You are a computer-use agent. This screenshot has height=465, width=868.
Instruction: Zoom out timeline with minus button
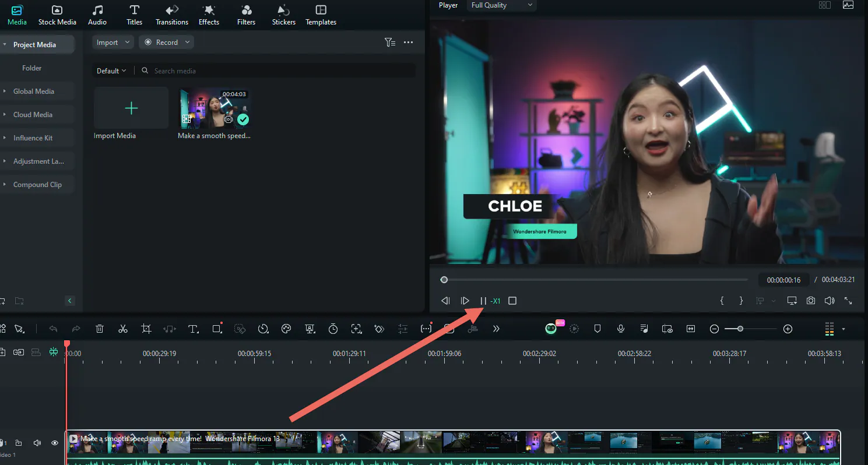click(x=714, y=329)
